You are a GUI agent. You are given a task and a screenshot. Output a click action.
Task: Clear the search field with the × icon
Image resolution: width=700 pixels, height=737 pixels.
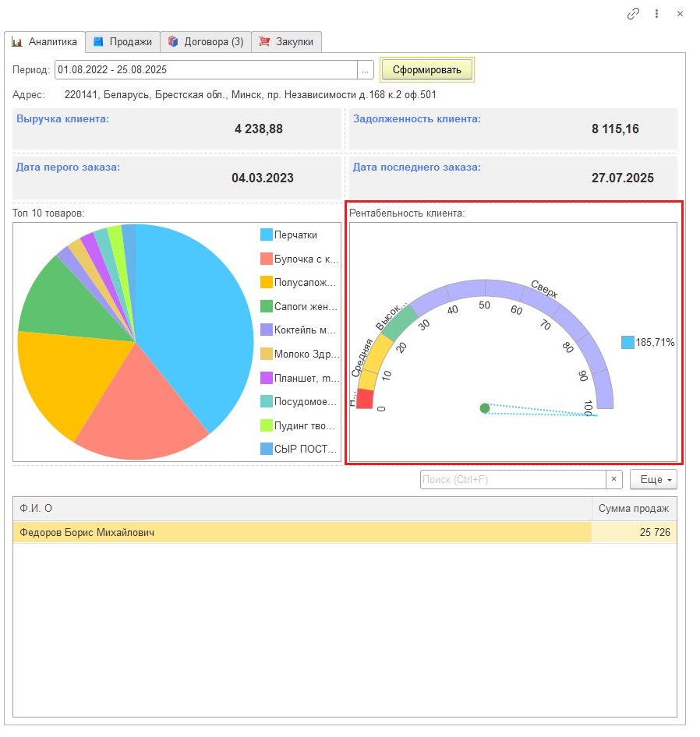pyautogui.click(x=614, y=480)
